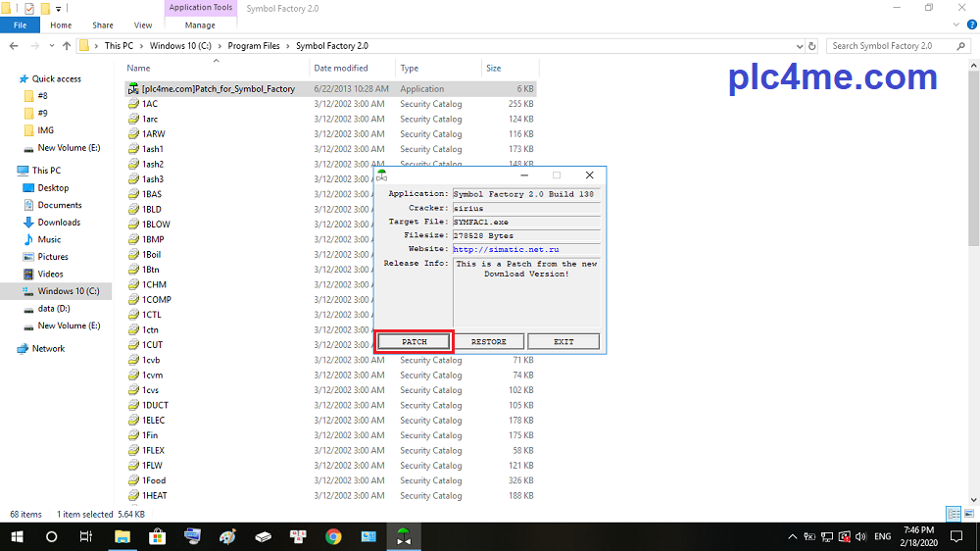Select Downloads in the navigation pane
Viewport: 980px width, 551px height.
click(x=59, y=223)
